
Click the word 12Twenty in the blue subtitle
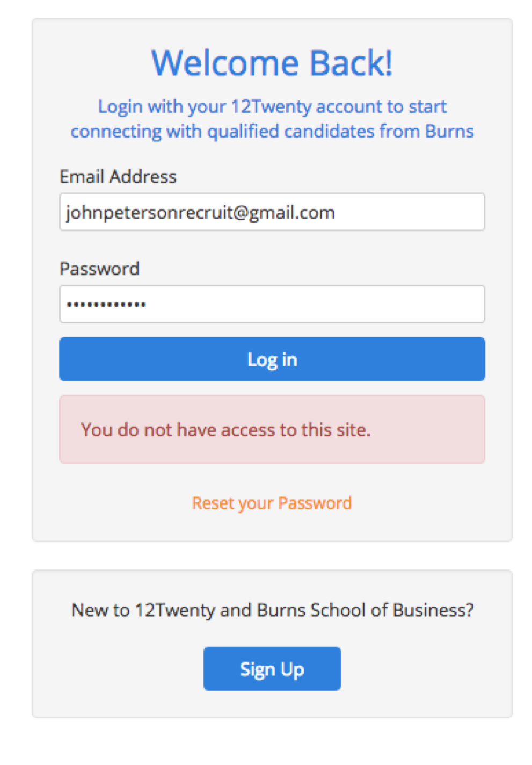271,107
